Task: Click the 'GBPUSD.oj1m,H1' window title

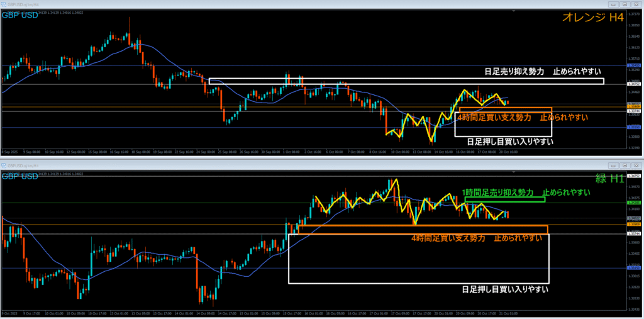Action: (22, 165)
